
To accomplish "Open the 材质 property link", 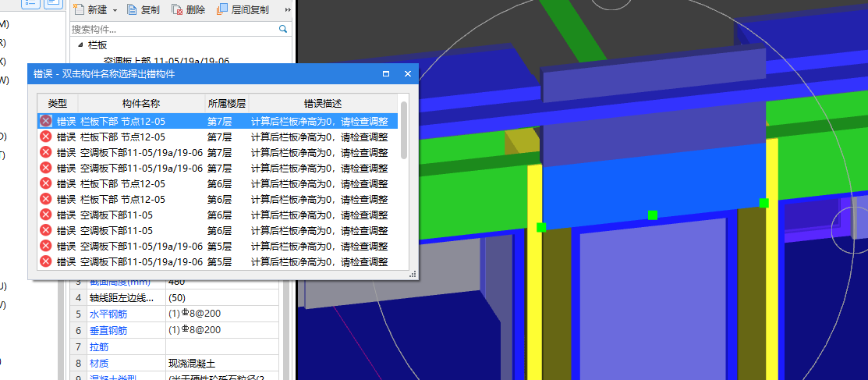I will [x=99, y=364].
